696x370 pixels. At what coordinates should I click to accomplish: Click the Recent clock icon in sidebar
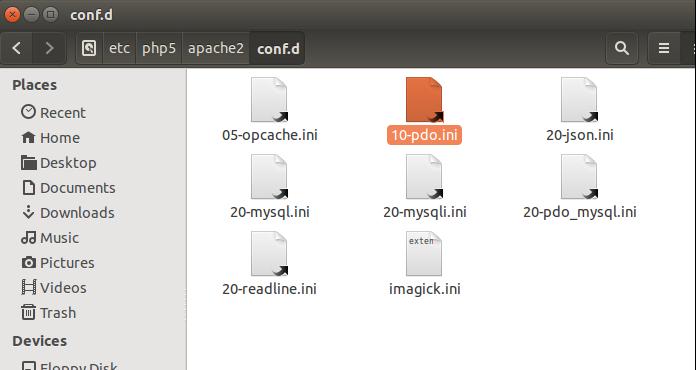[28, 112]
